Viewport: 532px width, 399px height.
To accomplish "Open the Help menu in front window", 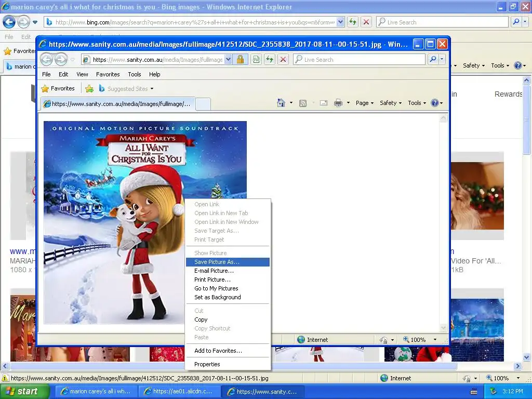I will coord(155,74).
